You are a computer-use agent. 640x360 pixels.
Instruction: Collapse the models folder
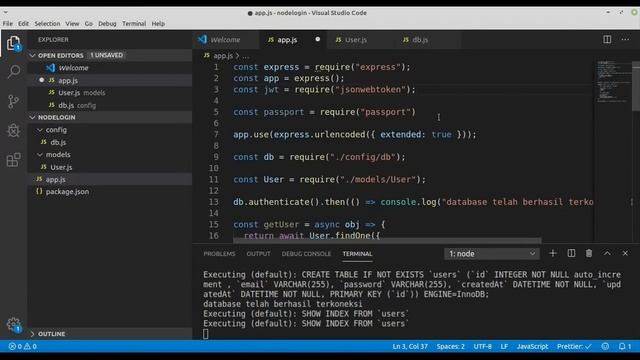point(40,155)
